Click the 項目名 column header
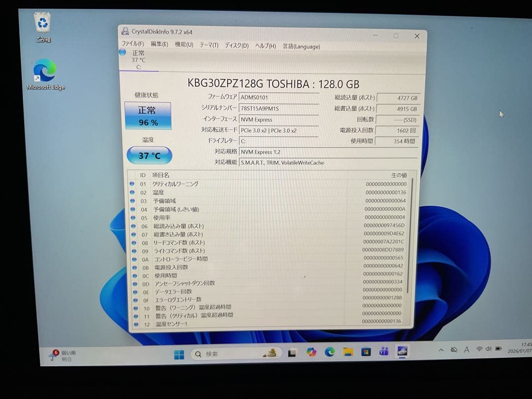The width and height of the screenshot is (532, 399). click(161, 175)
